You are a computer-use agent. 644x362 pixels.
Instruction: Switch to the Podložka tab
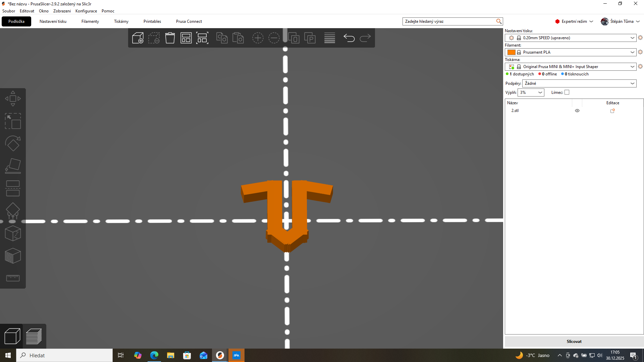click(16, 21)
